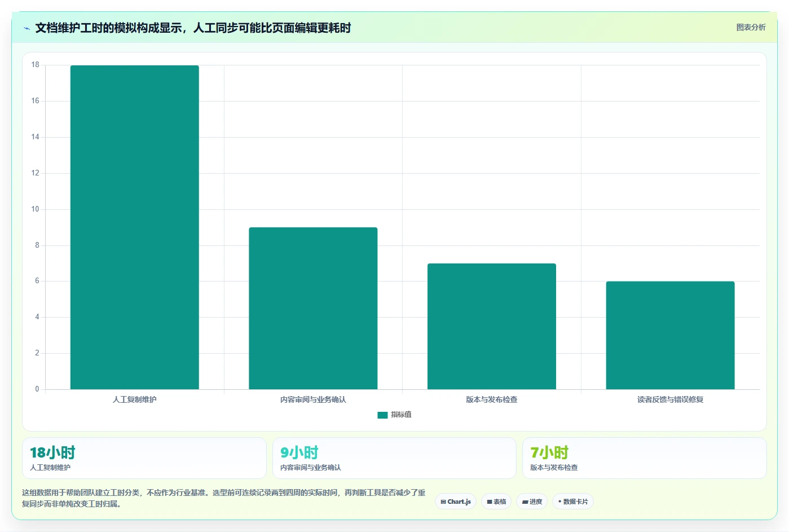The height and width of the screenshot is (532, 789).
Task: Click the y-axis tick label 0
Action: point(37,389)
